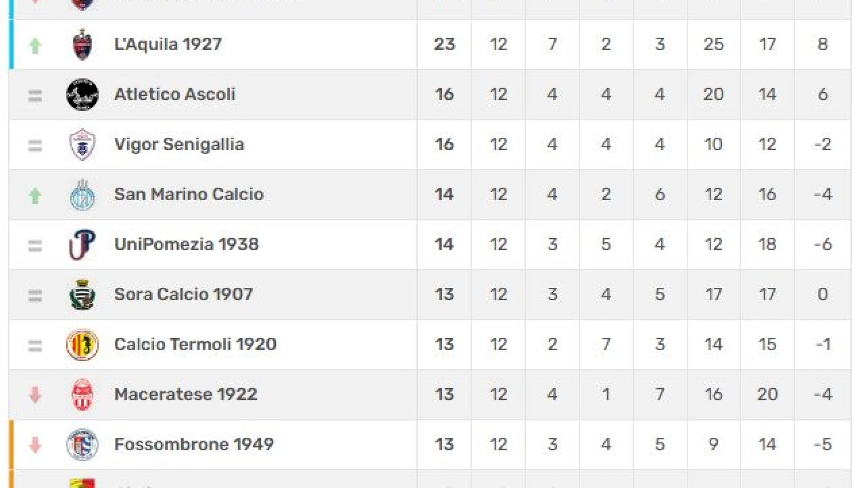Click the green up arrow beside San Marino
This screenshot has width=868, height=488.
click(35, 196)
